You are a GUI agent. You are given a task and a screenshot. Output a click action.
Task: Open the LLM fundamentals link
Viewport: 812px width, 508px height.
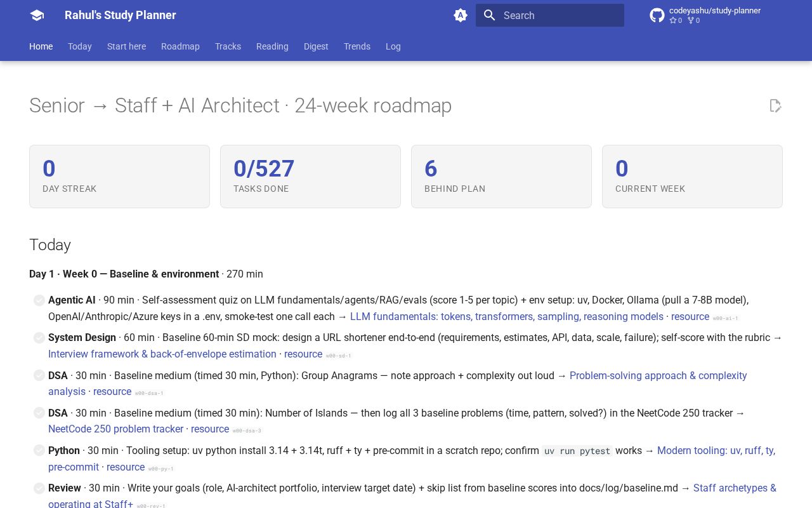point(507,317)
